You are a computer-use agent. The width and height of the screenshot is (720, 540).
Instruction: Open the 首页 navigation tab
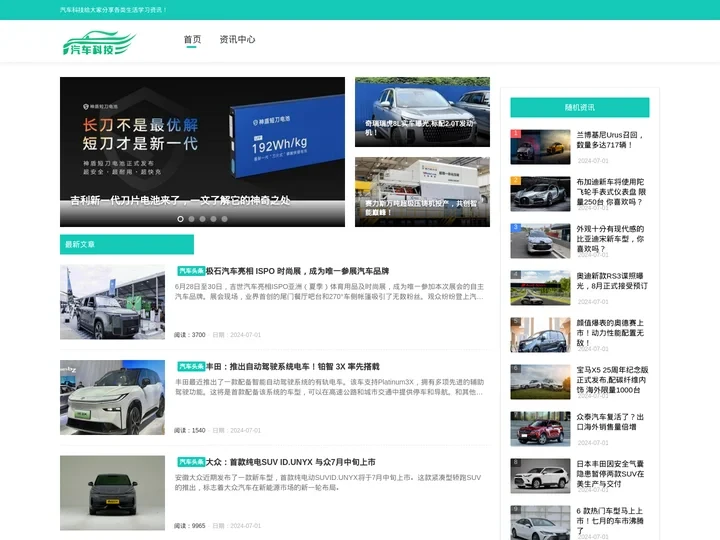point(192,39)
